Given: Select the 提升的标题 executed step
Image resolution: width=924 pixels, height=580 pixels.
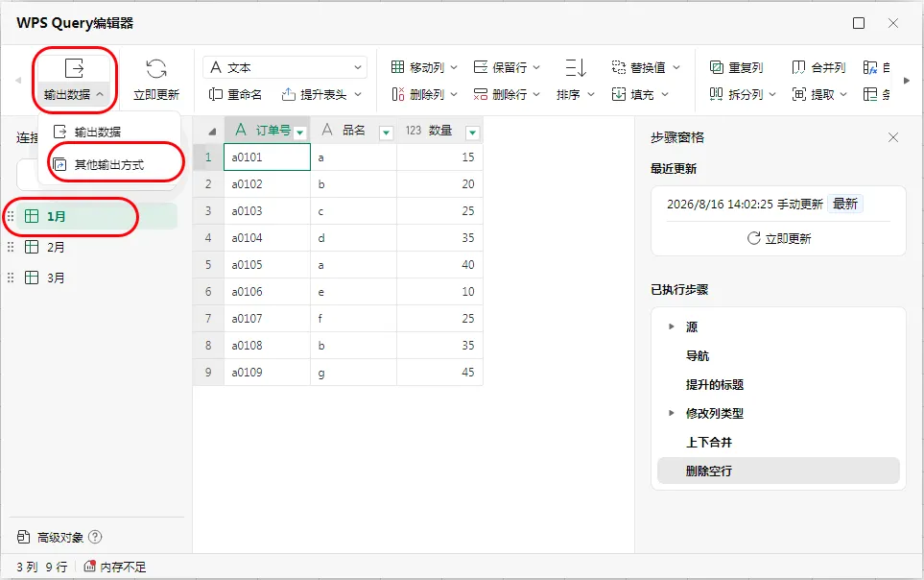Looking at the screenshot, I should point(778,385).
